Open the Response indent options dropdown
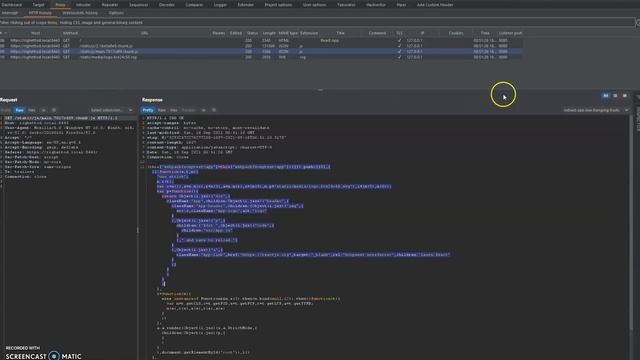640x360 pixels. pyautogui.click(x=596, y=110)
